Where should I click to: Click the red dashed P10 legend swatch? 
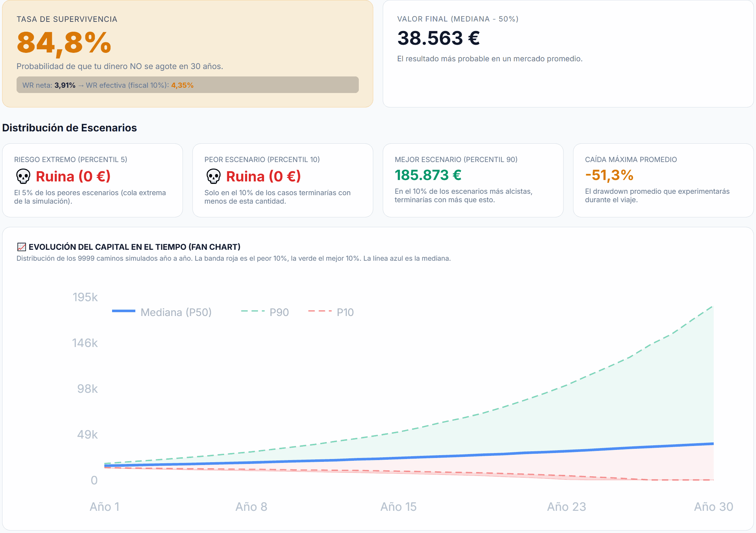point(320,311)
